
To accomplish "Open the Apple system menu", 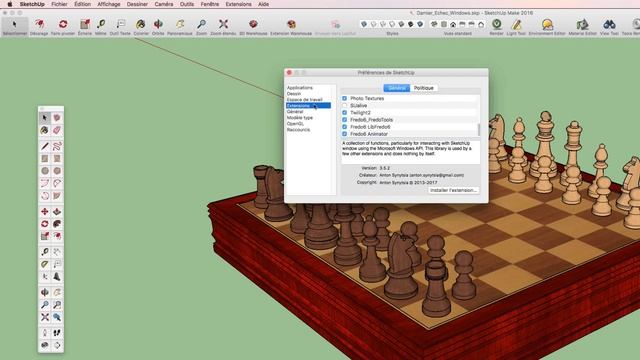I will point(10,4).
